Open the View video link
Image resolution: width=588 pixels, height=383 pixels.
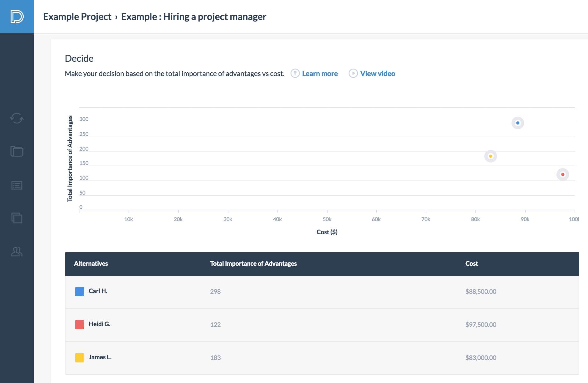coord(378,74)
